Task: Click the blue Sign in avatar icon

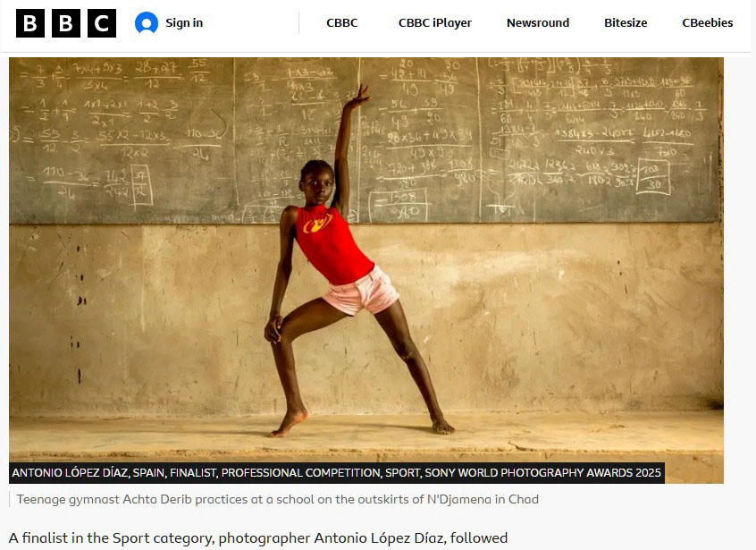Action: click(x=147, y=22)
